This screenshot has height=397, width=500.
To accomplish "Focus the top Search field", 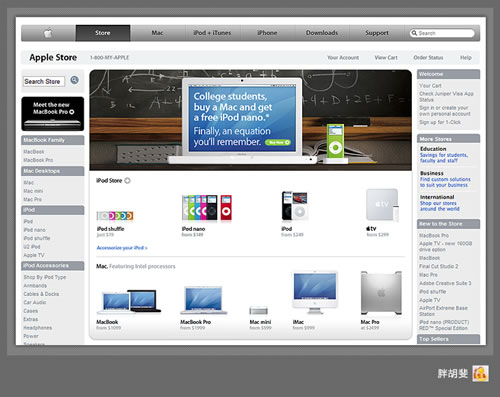I will pos(442,33).
